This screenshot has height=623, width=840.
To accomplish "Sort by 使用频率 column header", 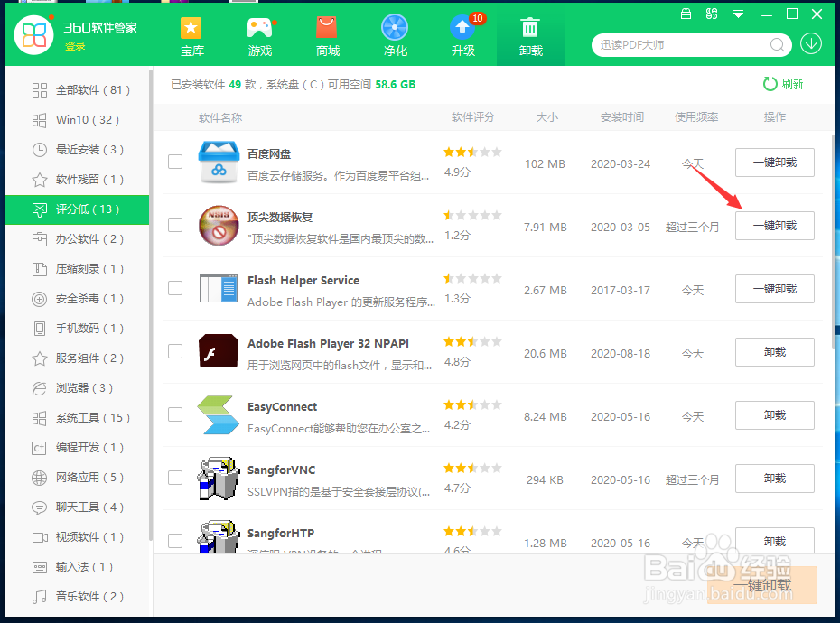I will [695, 117].
